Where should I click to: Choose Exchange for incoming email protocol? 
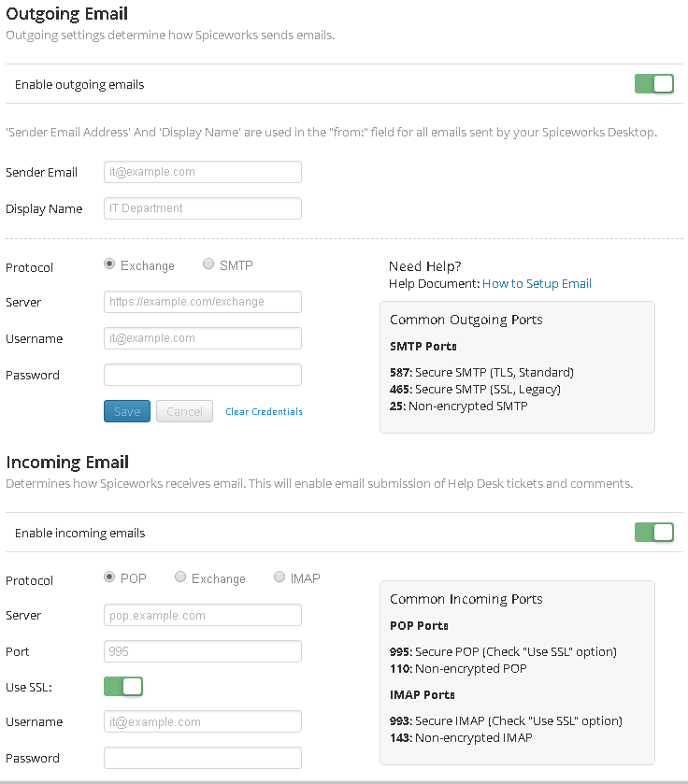pos(179,577)
